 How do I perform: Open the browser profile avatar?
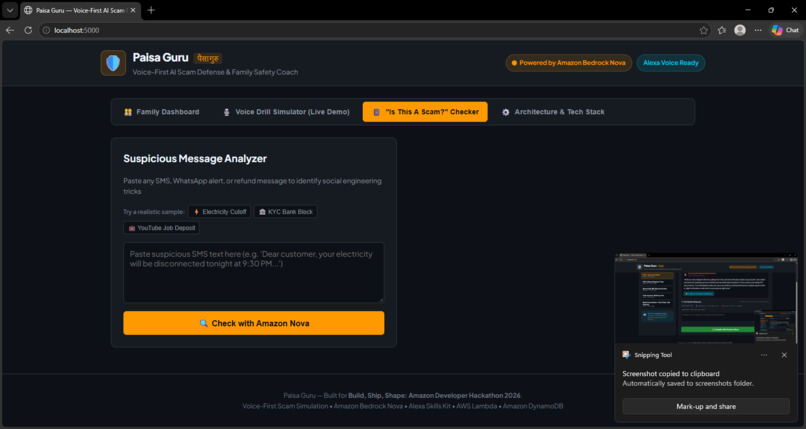tap(740, 30)
